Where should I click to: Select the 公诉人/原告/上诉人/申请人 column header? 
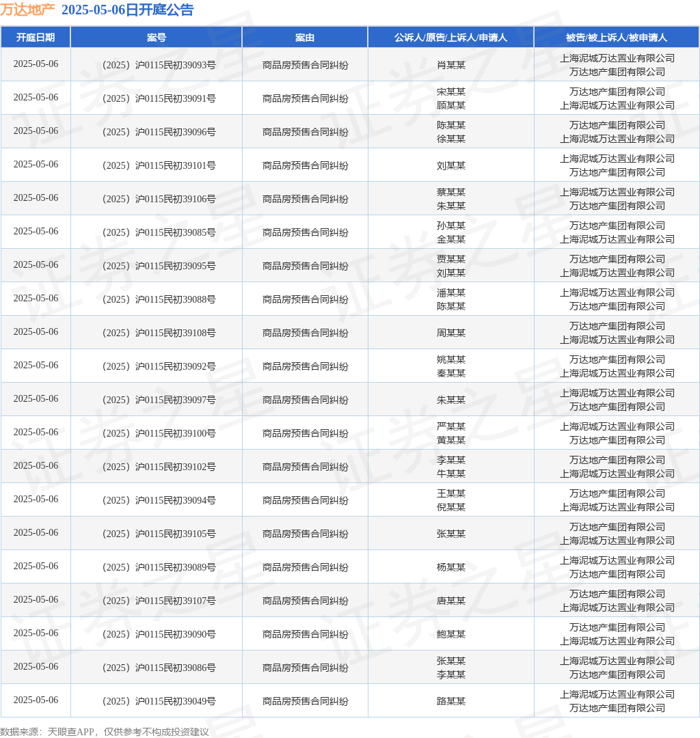[x=451, y=37]
